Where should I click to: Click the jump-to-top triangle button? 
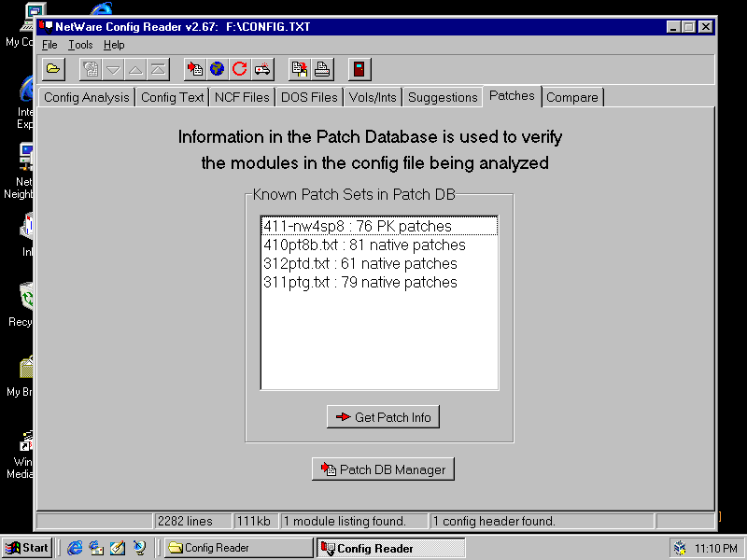click(x=158, y=69)
